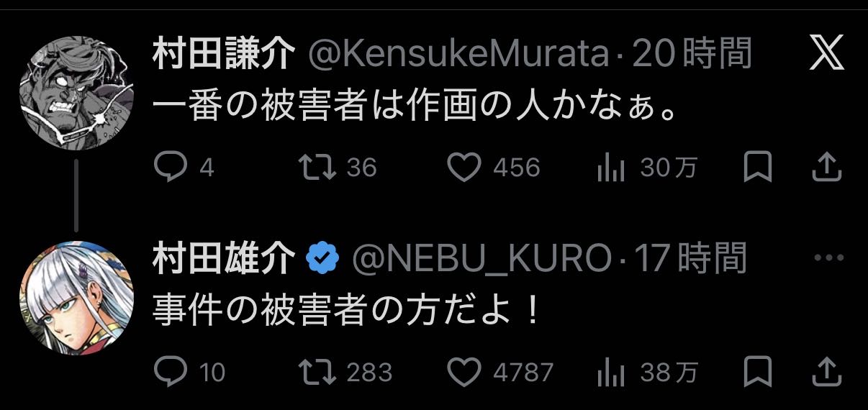Bookmark the @KensukeMurata tweet
The height and width of the screenshot is (410, 868).
point(758,168)
